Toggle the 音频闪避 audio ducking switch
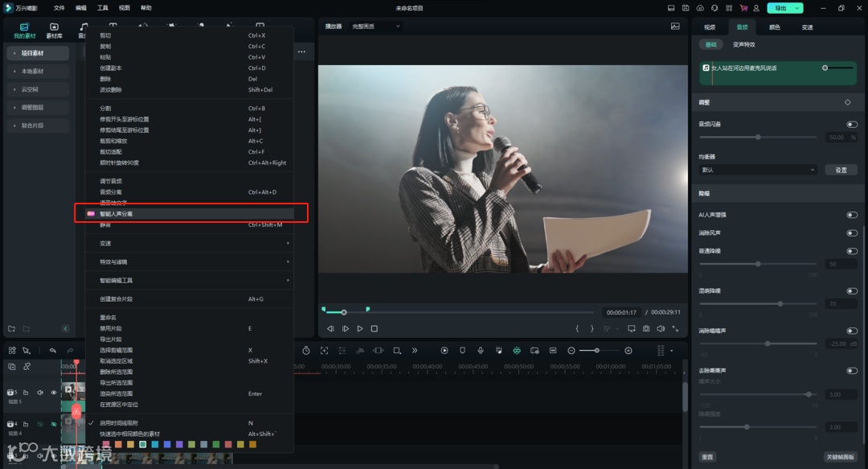This screenshot has width=868, height=469. [x=852, y=124]
